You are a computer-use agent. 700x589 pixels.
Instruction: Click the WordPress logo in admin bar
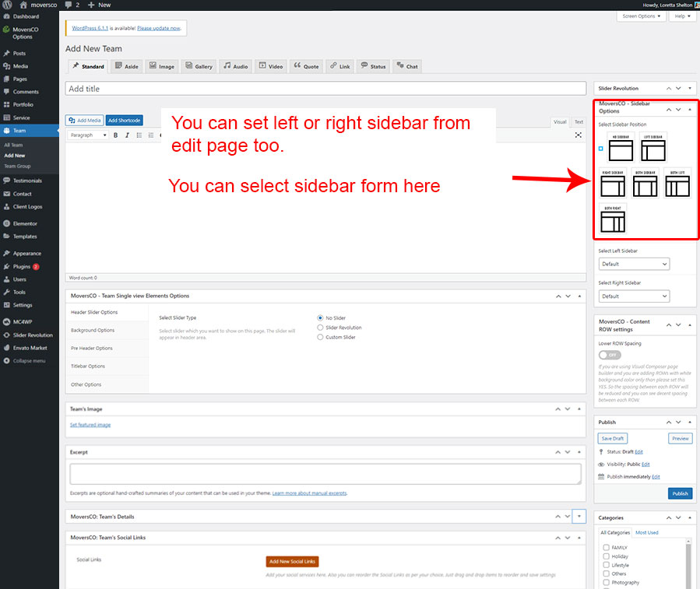(8, 5)
